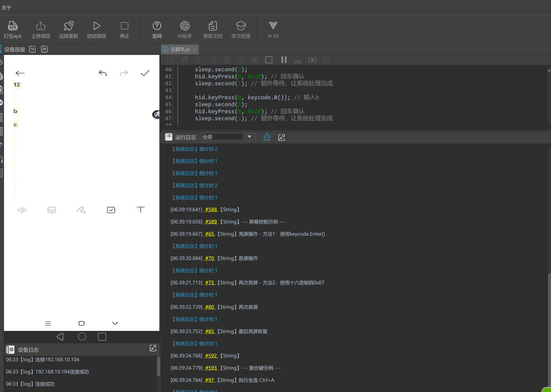
Task: Open log link #592
Action: click(211, 355)
